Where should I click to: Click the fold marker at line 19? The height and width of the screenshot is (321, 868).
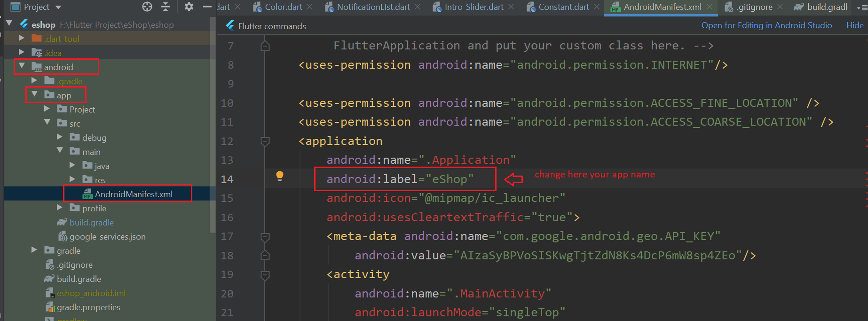[265, 274]
